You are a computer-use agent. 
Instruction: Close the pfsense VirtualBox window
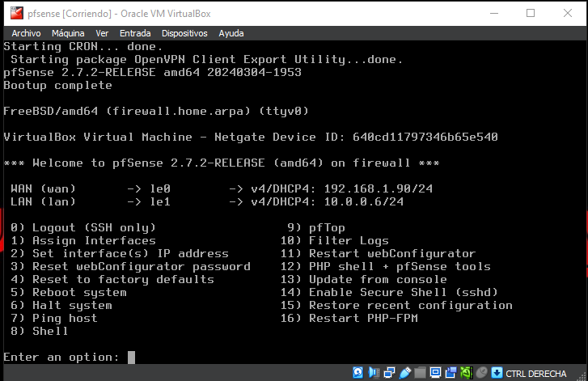(568, 13)
